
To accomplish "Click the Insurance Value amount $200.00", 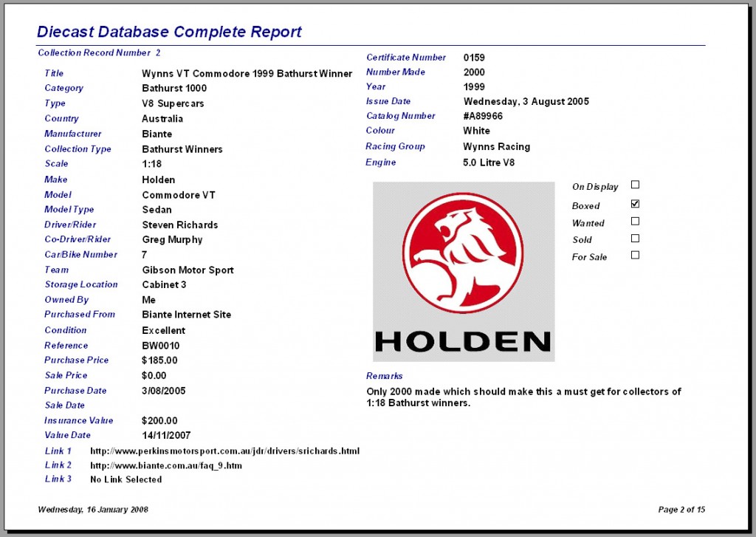I will pos(159,421).
